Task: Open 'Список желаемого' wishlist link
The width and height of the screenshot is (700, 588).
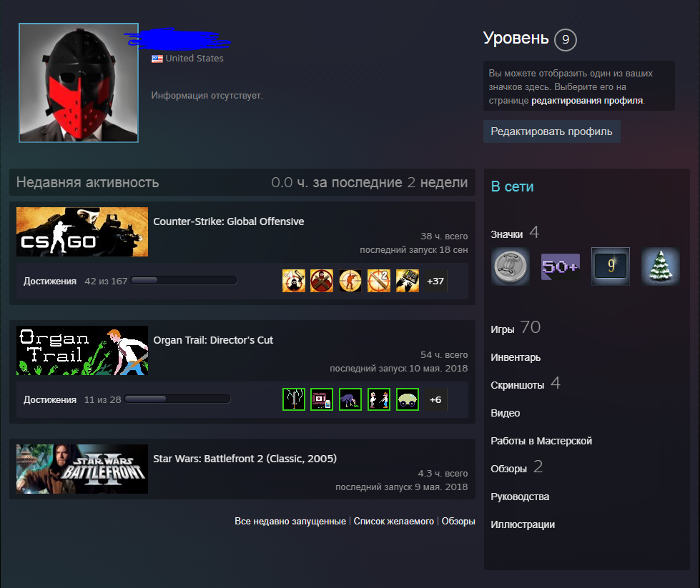Action: point(393,522)
